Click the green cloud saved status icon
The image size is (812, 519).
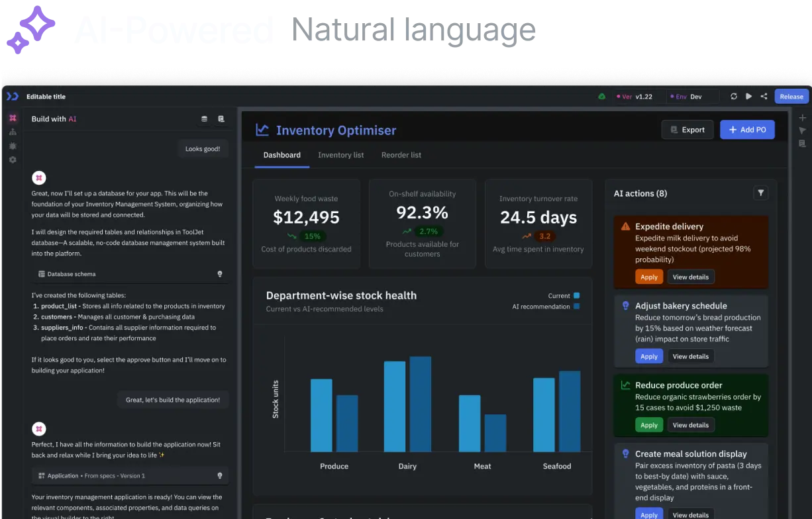click(601, 97)
